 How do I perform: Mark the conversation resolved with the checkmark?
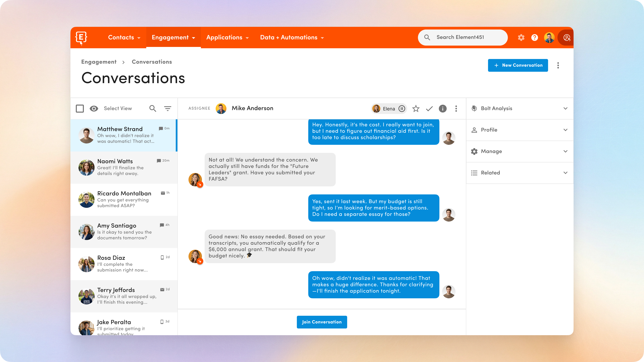pos(429,109)
